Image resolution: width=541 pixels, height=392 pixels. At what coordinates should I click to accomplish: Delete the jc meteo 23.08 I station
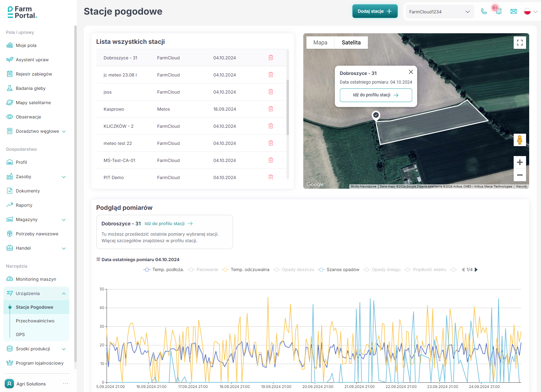(271, 75)
